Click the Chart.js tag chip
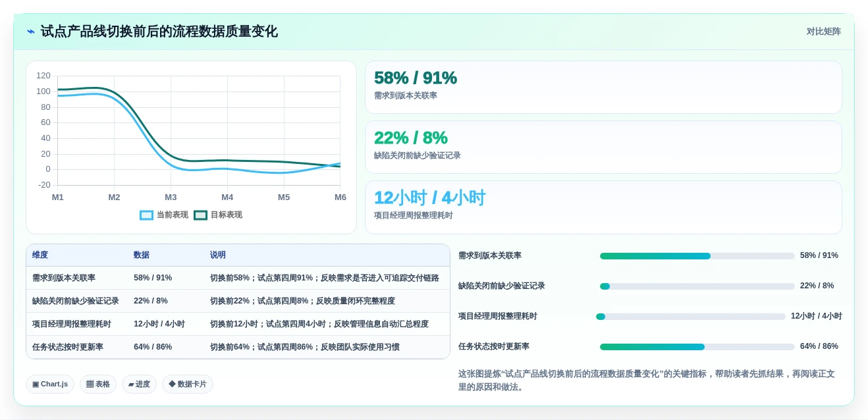This screenshot has height=420, width=868. [50, 384]
